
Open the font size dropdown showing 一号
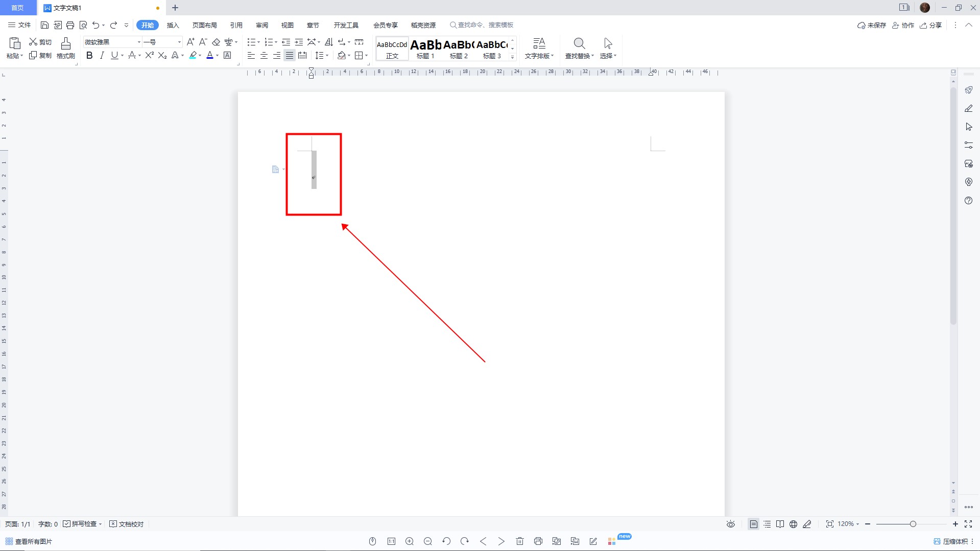pyautogui.click(x=179, y=42)
